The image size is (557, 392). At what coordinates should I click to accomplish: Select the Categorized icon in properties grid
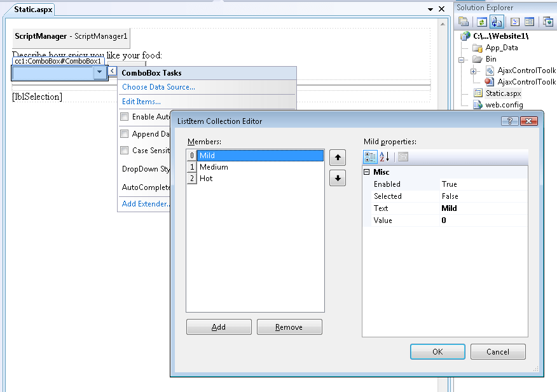pos(369,157)
